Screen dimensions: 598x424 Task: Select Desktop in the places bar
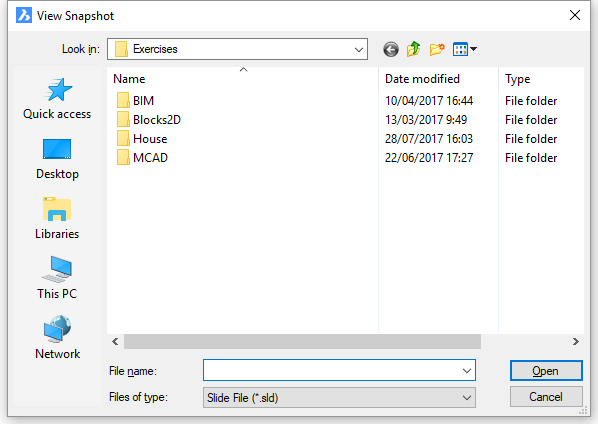point(57,159)
